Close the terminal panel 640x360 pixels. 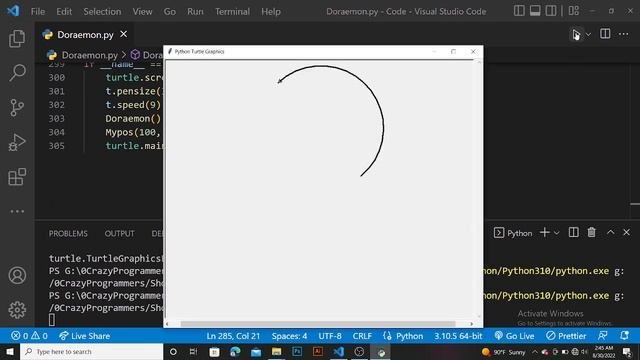[626, 232]
